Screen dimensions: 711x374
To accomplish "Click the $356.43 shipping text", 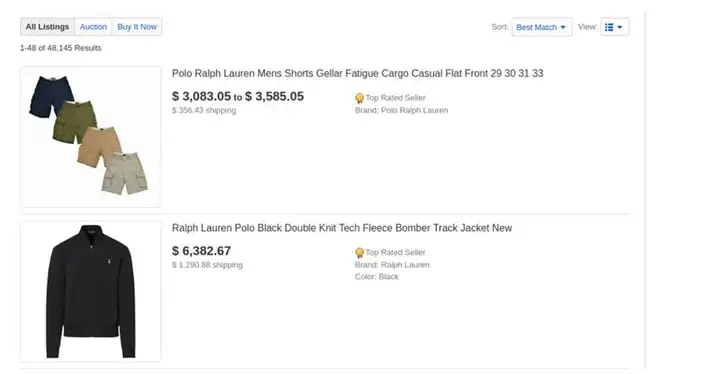I will pos(204,110).
